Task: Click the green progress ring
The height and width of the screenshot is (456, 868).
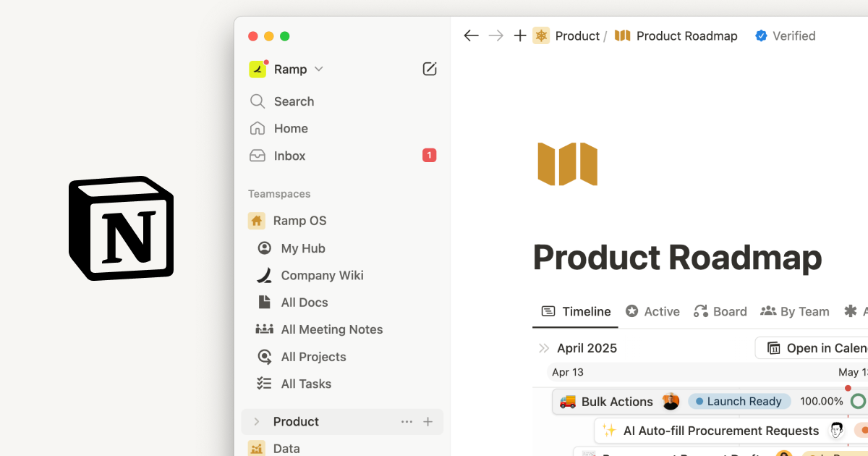Action: (x=858, y=401)
